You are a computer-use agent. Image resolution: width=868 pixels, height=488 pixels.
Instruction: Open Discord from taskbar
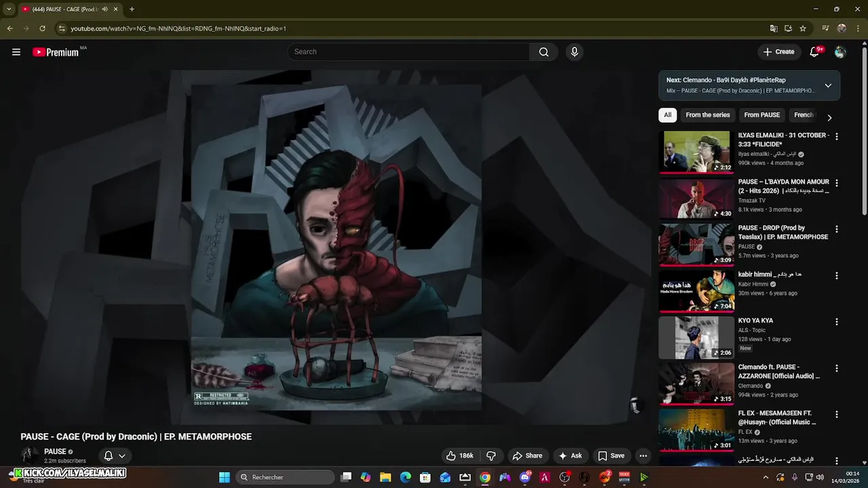(x=525, y=477)
